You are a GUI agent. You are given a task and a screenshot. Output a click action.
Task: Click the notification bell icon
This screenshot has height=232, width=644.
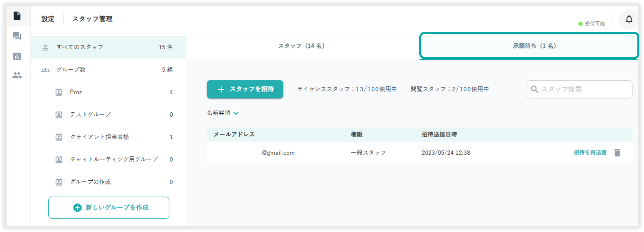click(629, 20)
